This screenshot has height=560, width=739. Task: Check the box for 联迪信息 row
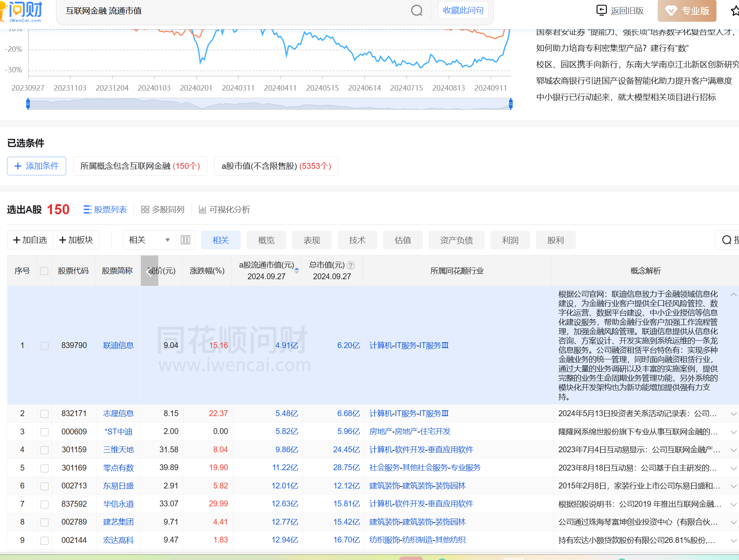(45, 346)
